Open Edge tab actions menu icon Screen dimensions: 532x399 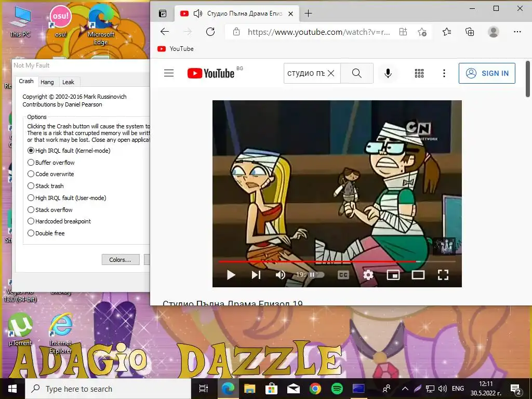tap(163, 14)
